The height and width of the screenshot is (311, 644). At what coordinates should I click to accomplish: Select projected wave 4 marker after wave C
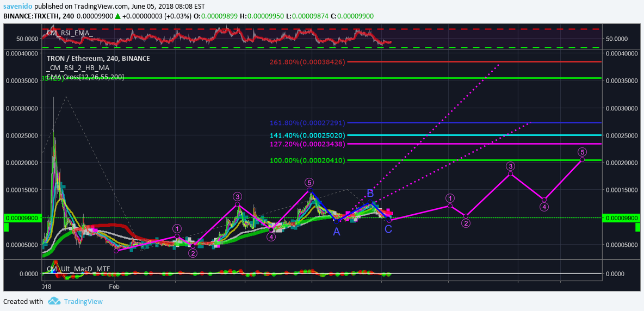click(544, 207)
